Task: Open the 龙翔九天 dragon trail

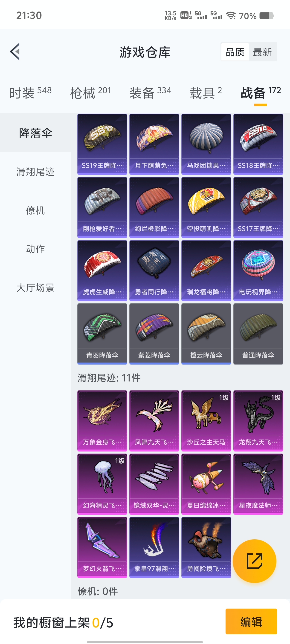Action: coord(258,421)
